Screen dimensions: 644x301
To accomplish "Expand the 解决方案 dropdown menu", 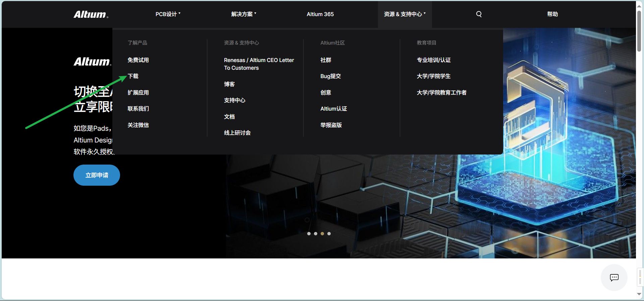I will point(244,14).
